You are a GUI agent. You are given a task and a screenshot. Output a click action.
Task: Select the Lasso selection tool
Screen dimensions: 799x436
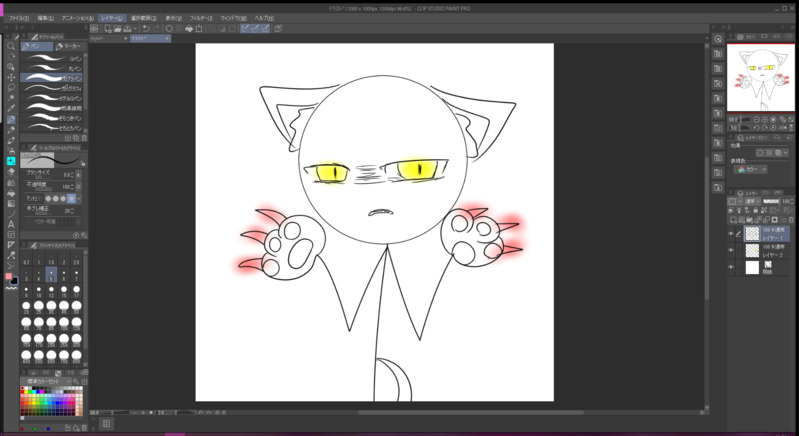(11, 88)
